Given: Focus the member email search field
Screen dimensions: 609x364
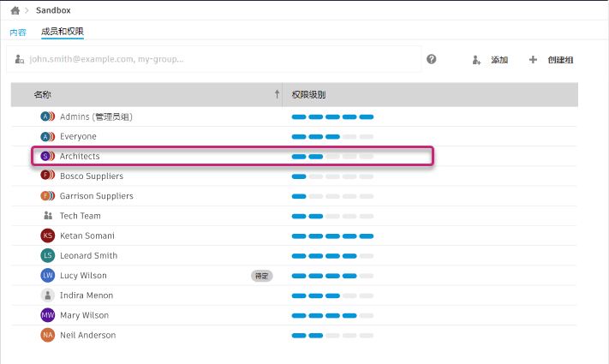Looking at the screenshot, I should [214, 59].
